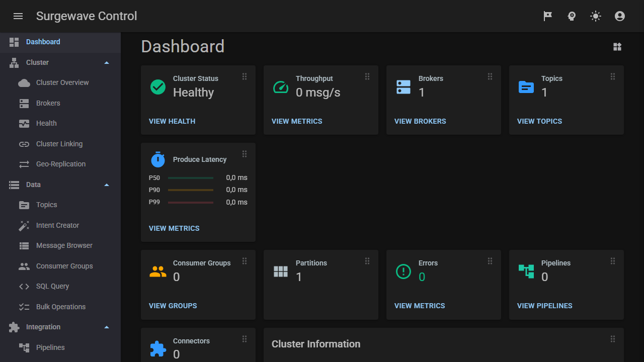This screenshot has width=644, height=362.
Task: Click the Surgewave Control title
Action: [87, 16]
